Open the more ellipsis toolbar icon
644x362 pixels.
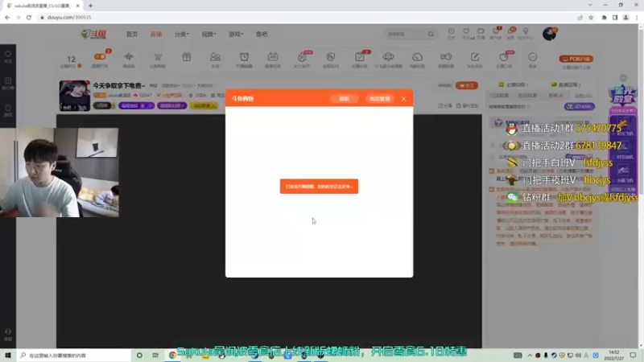pos(533,59)
